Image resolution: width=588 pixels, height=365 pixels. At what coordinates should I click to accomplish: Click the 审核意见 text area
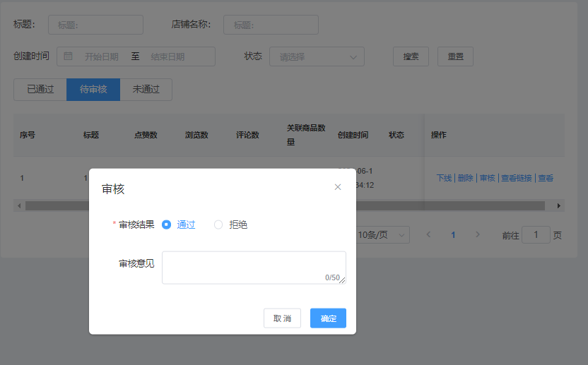(253, 267)
